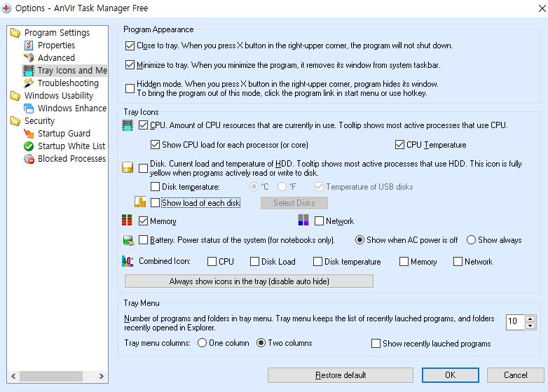Check Combined Icon Memory checkbox
This screenshot has width=548, height=392.
404,261
